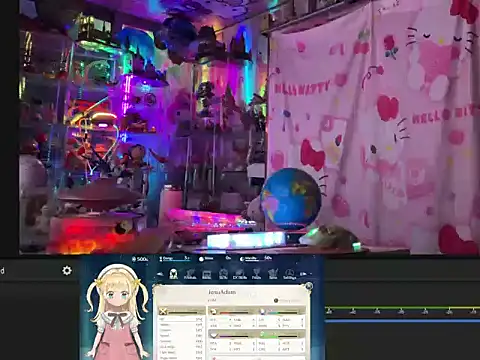Click the blonde character portrait

(x=117, y=312)
